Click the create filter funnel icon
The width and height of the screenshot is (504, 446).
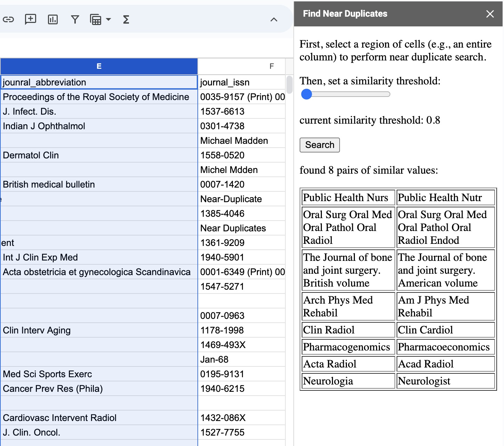pos(75,19)
